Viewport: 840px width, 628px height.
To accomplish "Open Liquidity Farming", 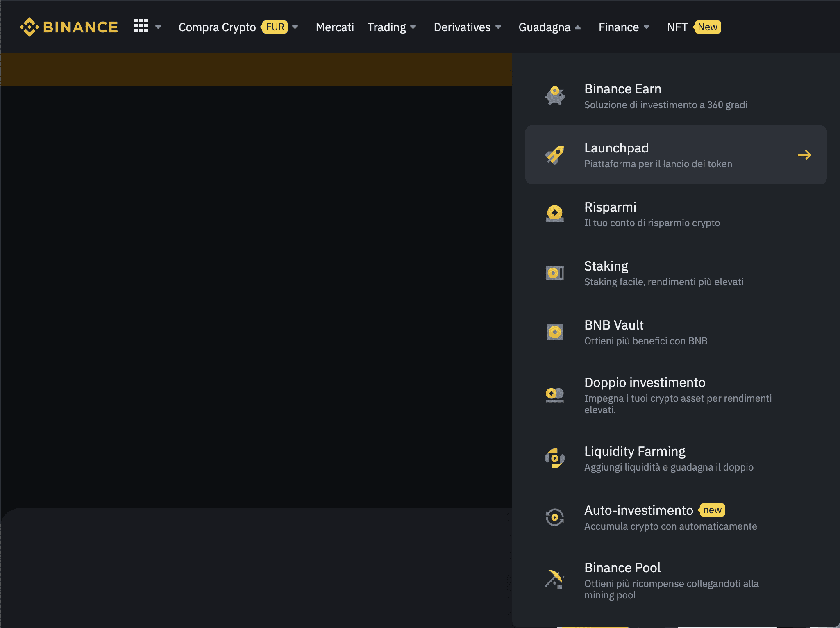I will [x=676, y=458].
